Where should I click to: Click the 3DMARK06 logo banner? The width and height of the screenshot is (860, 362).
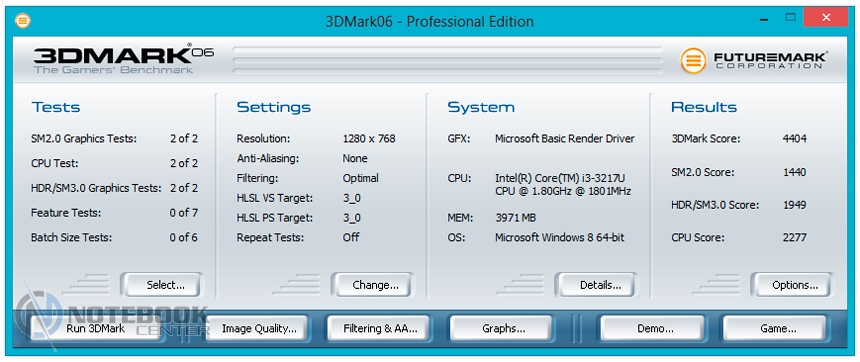click(x=123, y=60)
